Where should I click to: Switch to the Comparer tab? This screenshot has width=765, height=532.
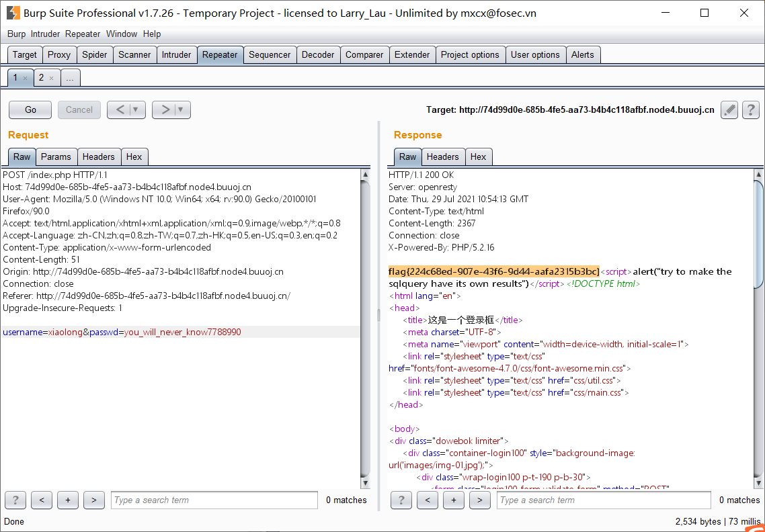(x=364, y=54)
